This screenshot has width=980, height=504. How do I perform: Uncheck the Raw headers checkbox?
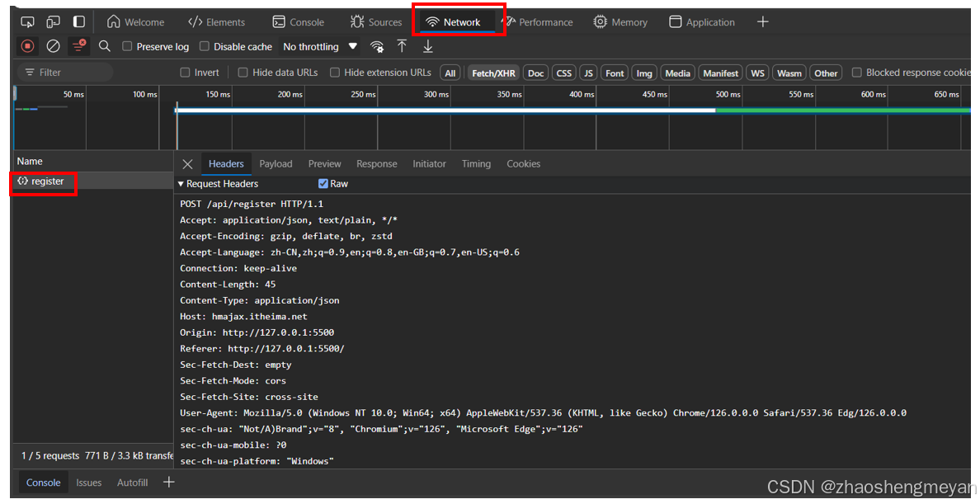[x=323, y=184]
